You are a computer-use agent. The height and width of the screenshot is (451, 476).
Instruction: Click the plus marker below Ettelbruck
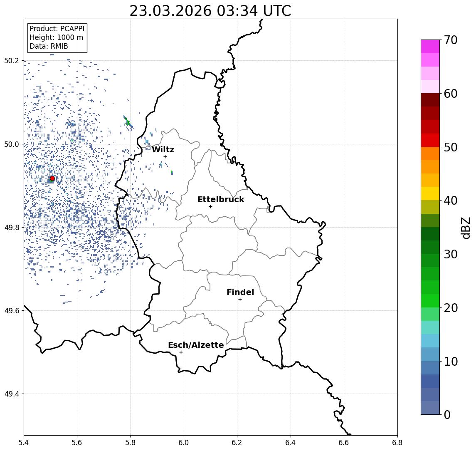tap(210, 207)
